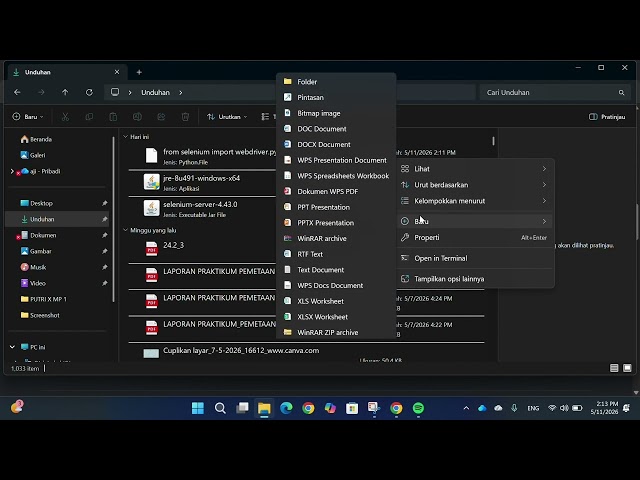The width and height of the screenshot is (640, 480).
Task: Create a new Text Document
Action: tap(336, 270)
